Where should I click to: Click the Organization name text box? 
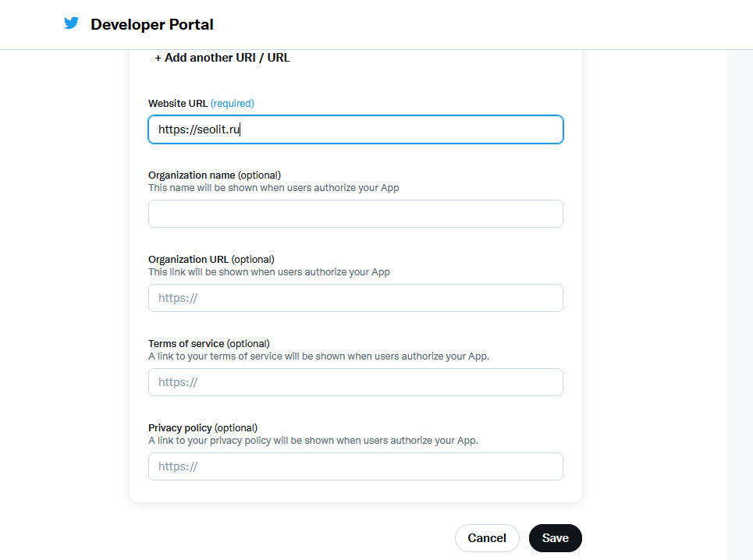click(x=355, y=214)
